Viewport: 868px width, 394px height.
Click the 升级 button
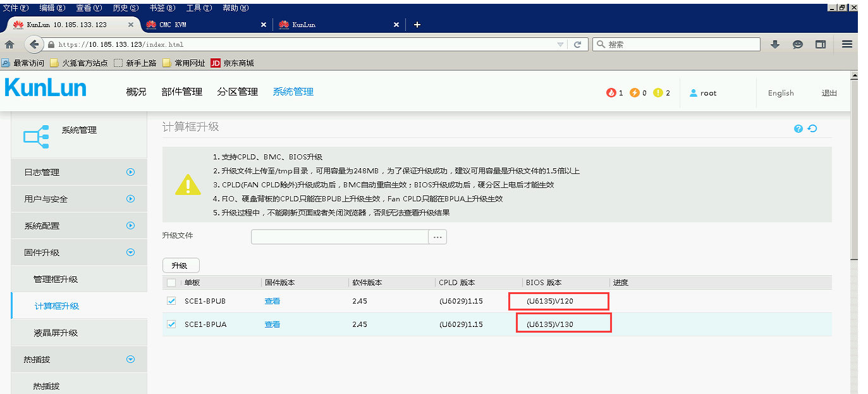pos(181,266)
